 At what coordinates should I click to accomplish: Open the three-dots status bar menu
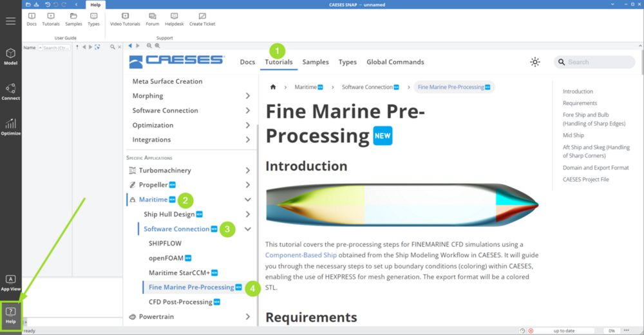pos(627,330)
